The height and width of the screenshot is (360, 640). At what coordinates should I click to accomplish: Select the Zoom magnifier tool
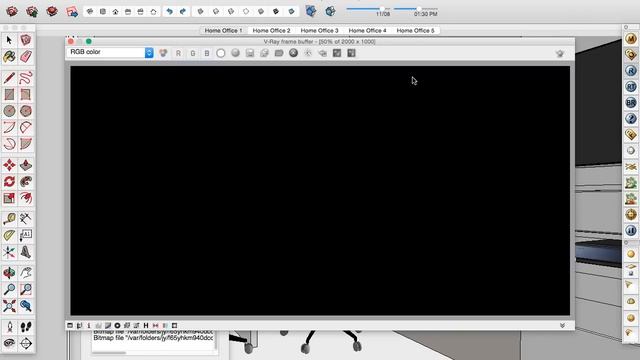click(9, 289)
